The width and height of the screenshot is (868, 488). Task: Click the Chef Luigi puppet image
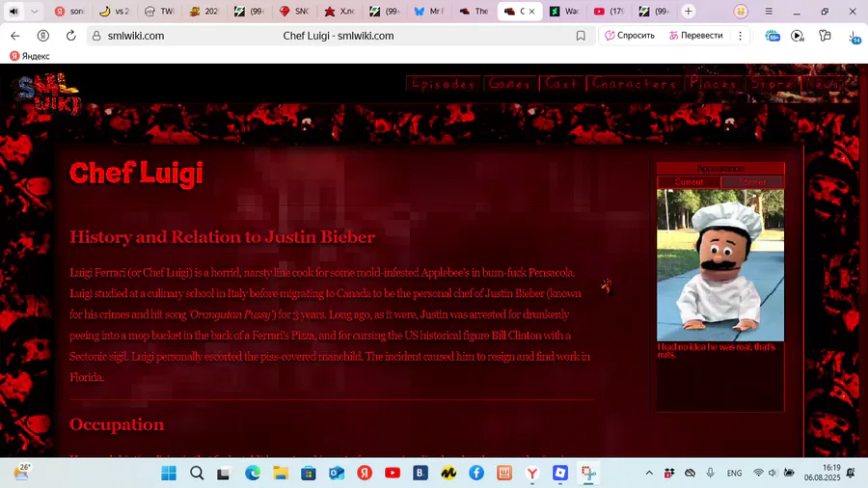pyautogui.click(x=720, y=265)
